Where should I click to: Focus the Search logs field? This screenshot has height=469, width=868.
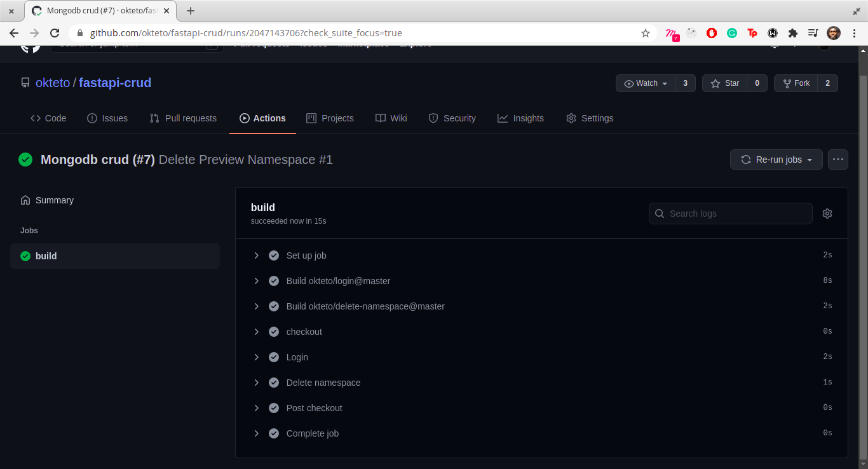tap(731, 214)
